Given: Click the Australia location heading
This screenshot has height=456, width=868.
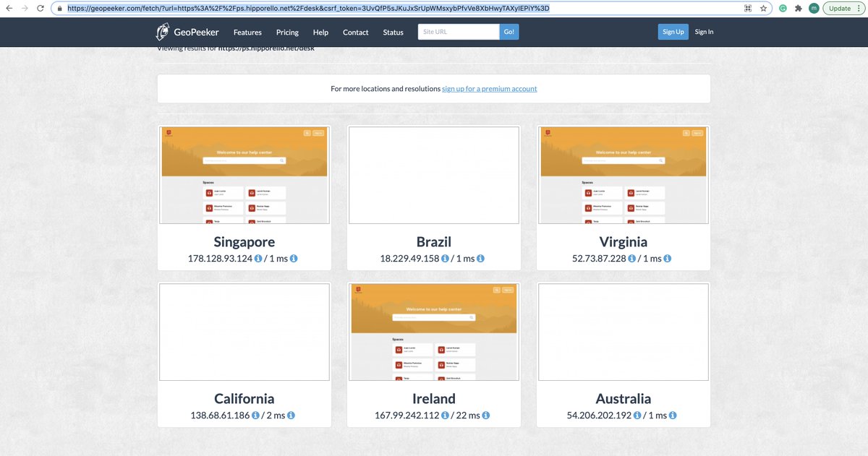Looking at the screenshot, I should pyautogui.click(x=624, y=398).
